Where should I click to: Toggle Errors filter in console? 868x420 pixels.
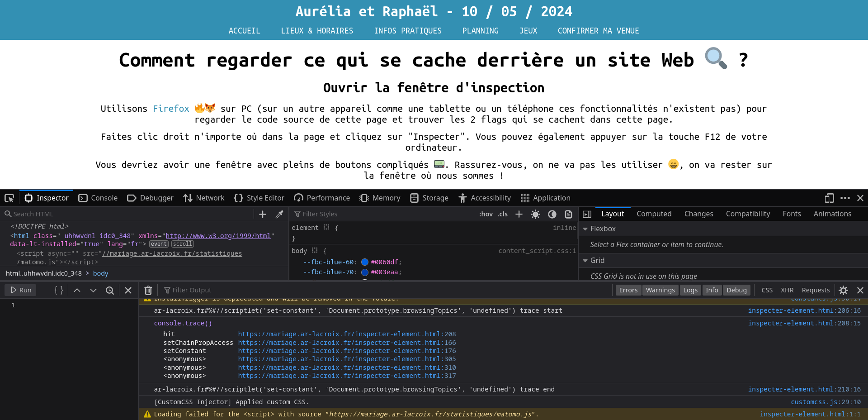628,290
